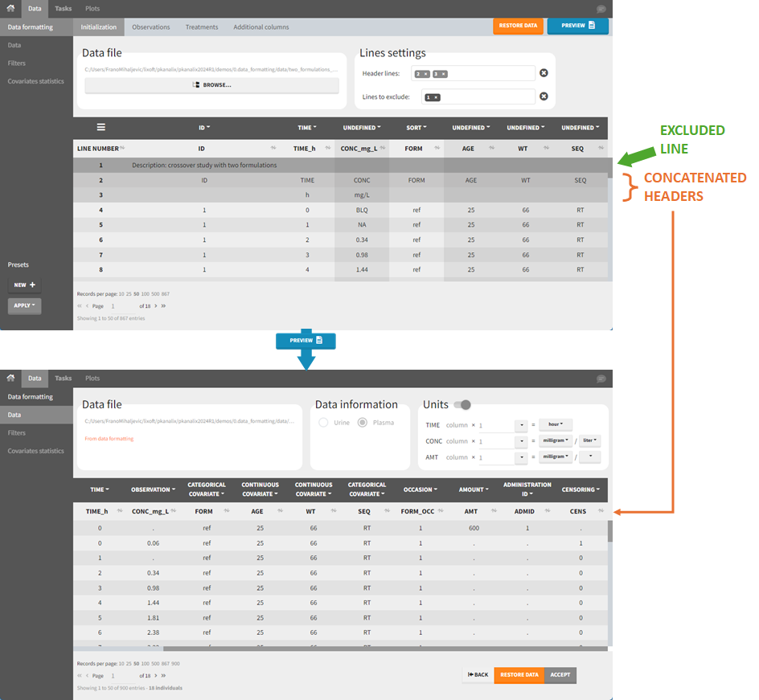
Task: Click the link icon next to TIME_h
Action: tap(329, 148)
